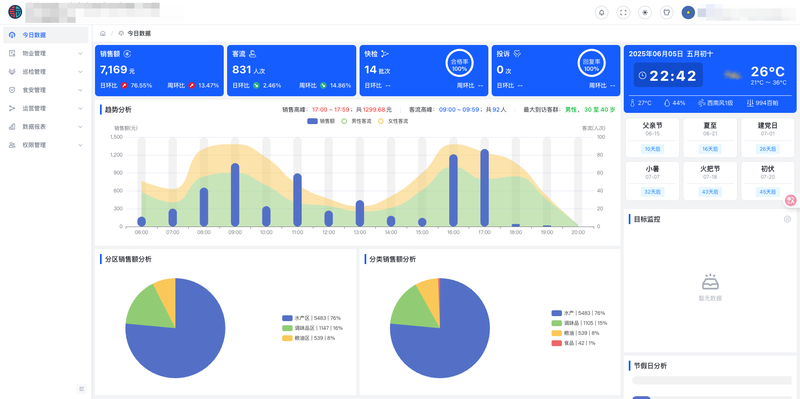Image resolution: width=800 pixels, height=399 pixels.
Task: Select 今日数据 in the sidebar
Action: 45,35
